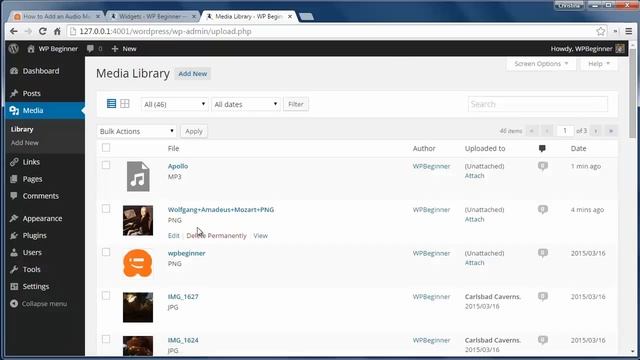Image resolution: width=640 pixels, height=360 pixels.
Task: Click Edit link under Mozart PNG
Action: coord(173,236)
